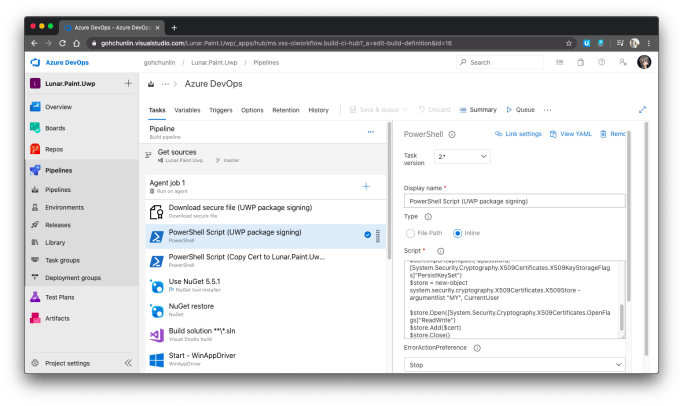Viewport: 683px width, 406px height.
Task: Click the Remove task button
Action: [612, 134]
